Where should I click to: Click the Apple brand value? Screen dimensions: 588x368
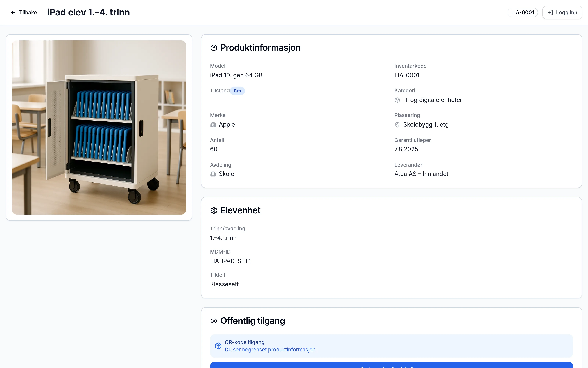click(227, 125)
